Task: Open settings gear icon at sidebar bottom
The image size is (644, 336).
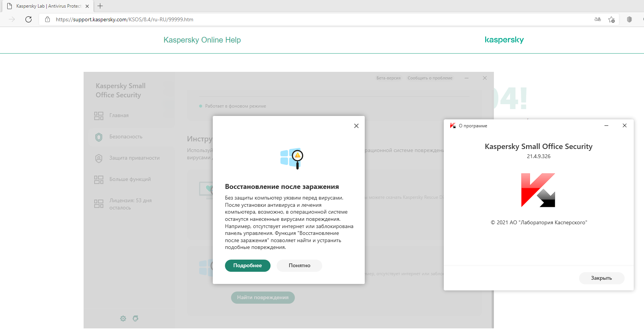Action: pos(123,319)
